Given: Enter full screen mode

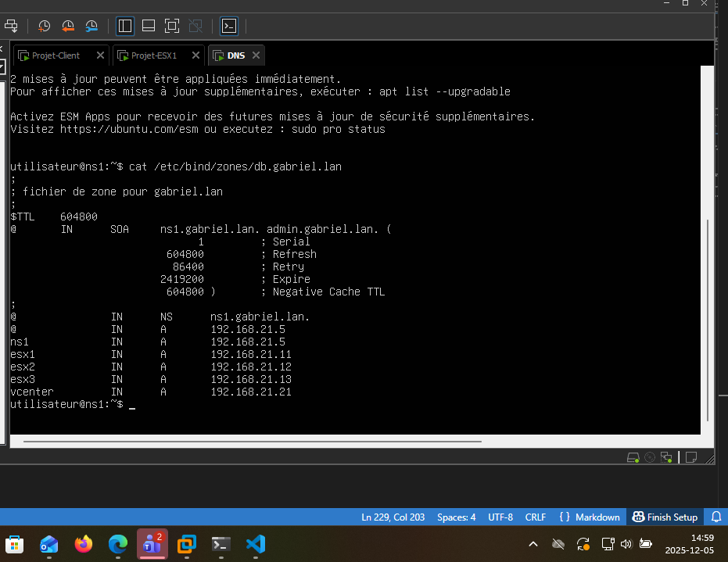Looking at the screenshot, I should (172, 26).
